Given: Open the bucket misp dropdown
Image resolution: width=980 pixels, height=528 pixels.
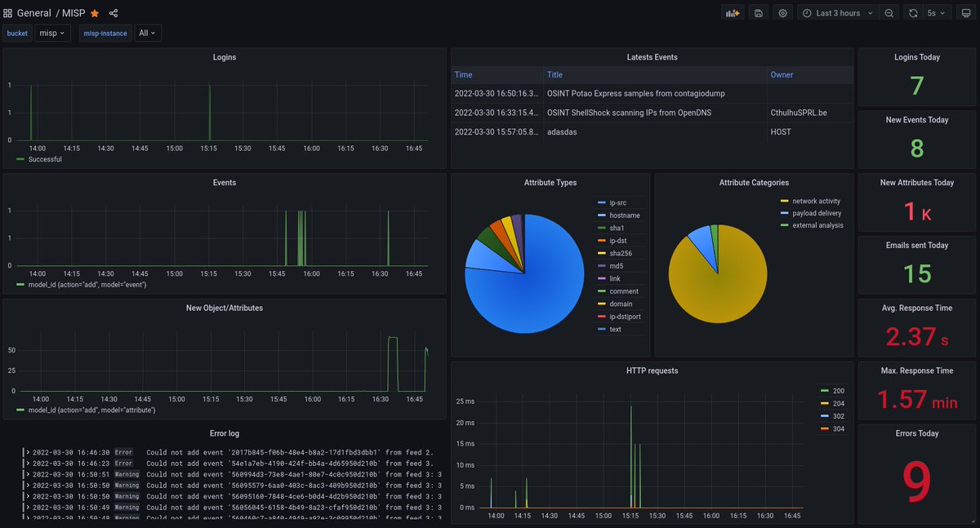Looking at the screenshot, I should click(x=52, y=33).
